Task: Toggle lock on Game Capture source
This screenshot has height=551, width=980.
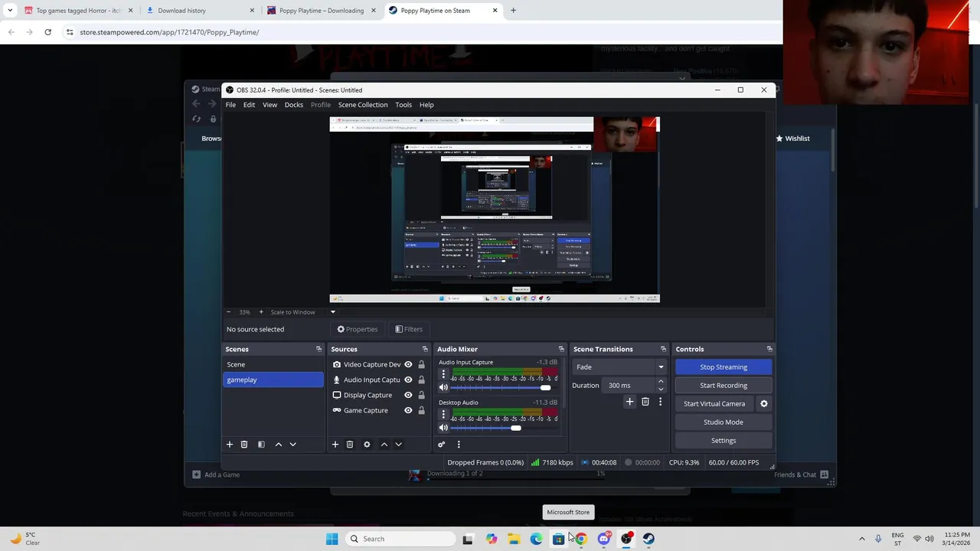Action: [421, 410]
